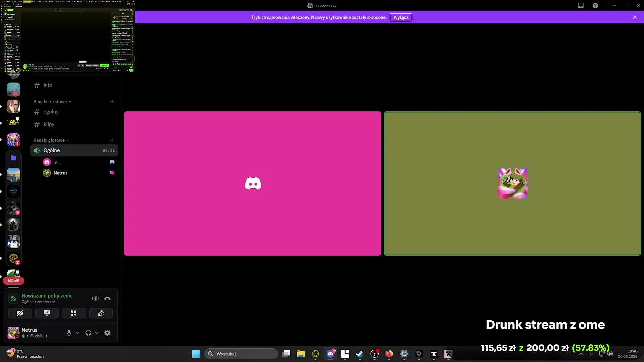Toggle screen sharing
This screenshot has height=362, width=644.
[x=47, y=313]
